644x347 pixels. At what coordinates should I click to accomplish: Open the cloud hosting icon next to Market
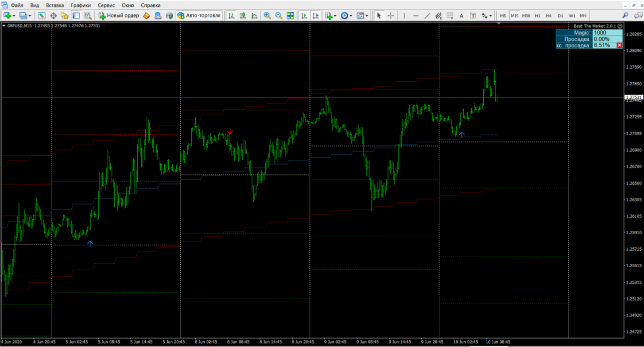point(158,15)
